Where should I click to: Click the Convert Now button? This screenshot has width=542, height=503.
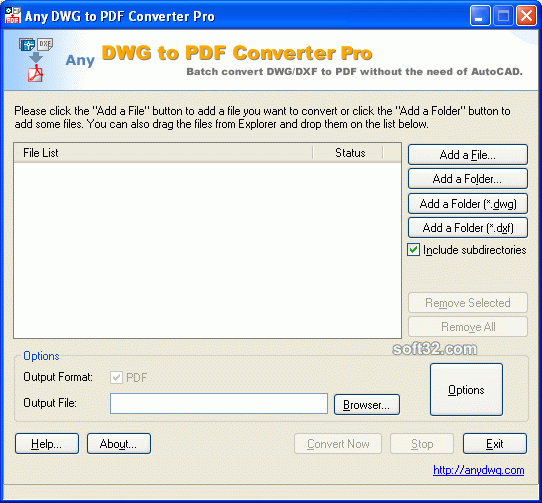[338, 444]
